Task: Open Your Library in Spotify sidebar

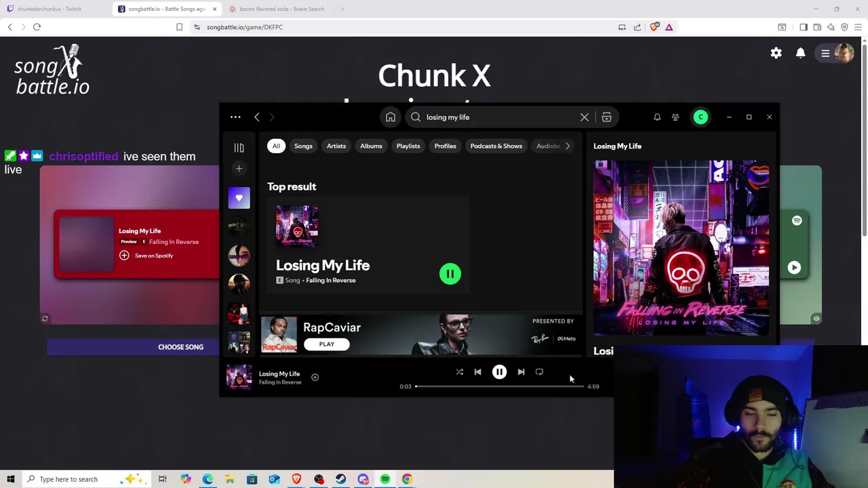Action: coord(239,148)
